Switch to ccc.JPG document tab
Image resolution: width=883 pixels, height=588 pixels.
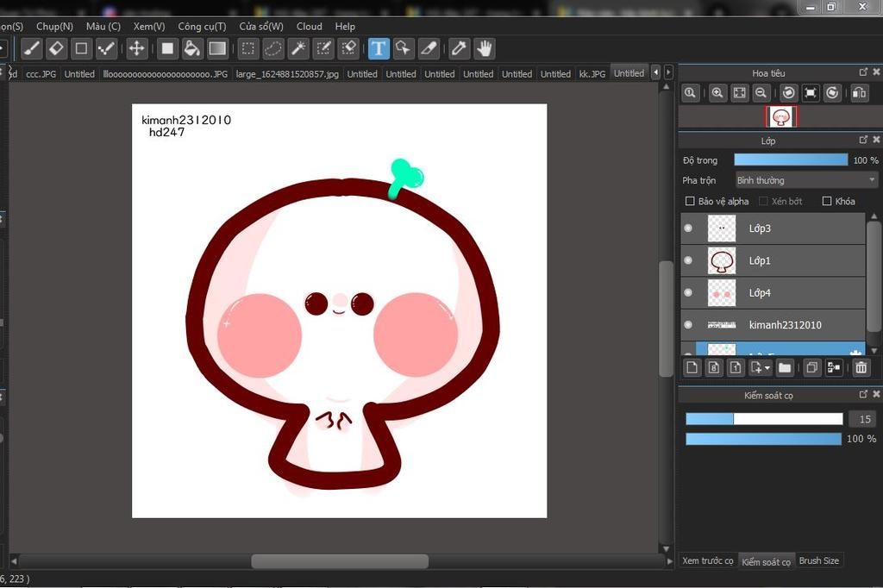point(41,74)
